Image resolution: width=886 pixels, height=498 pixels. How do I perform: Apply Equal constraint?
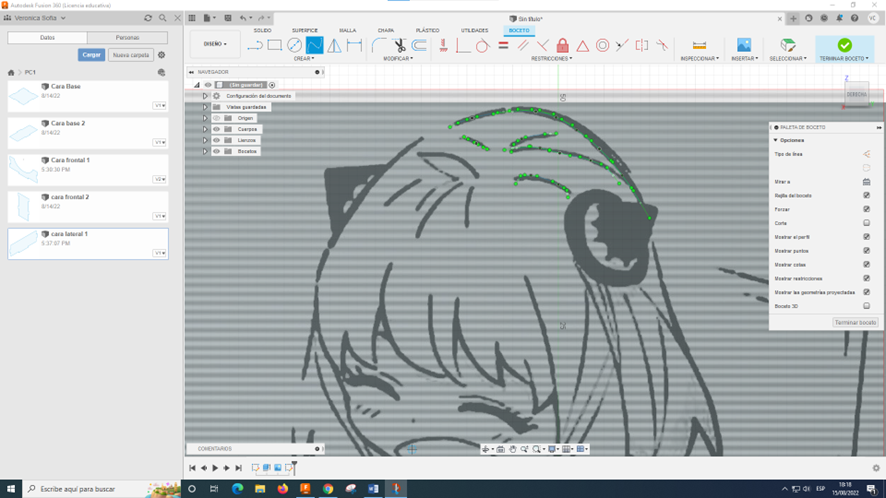point(503,45)
